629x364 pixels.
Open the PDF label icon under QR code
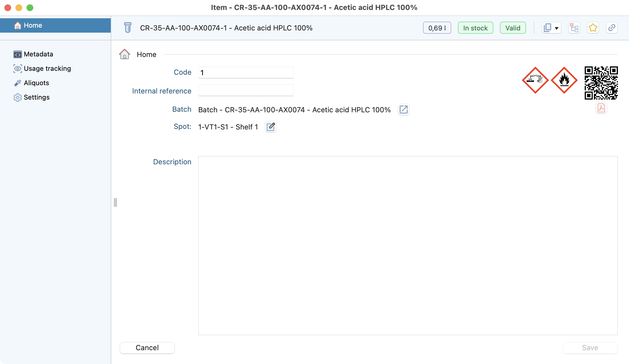[x=601, y=108]
